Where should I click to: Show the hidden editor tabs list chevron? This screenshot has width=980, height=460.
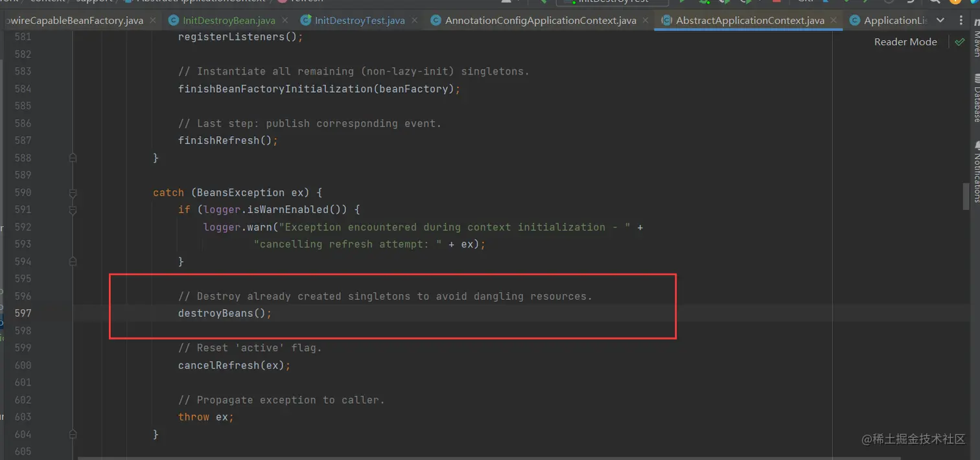(x=942, y=21)
